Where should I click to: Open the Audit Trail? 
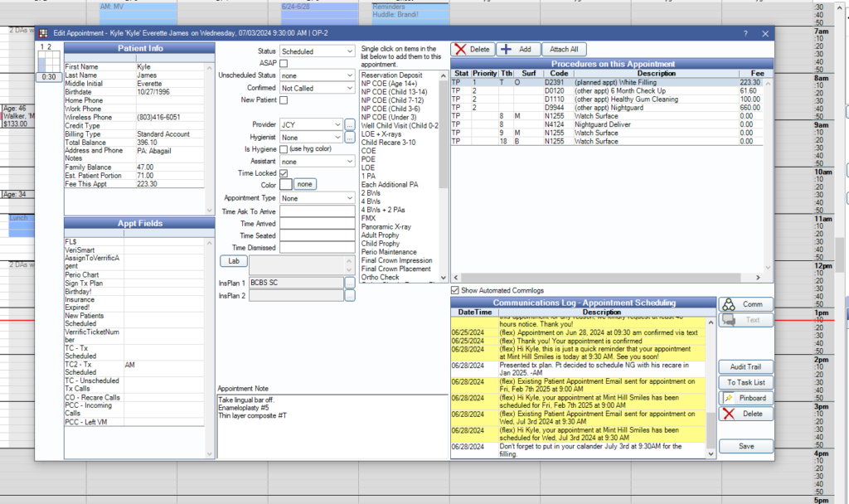pos(745,366)
